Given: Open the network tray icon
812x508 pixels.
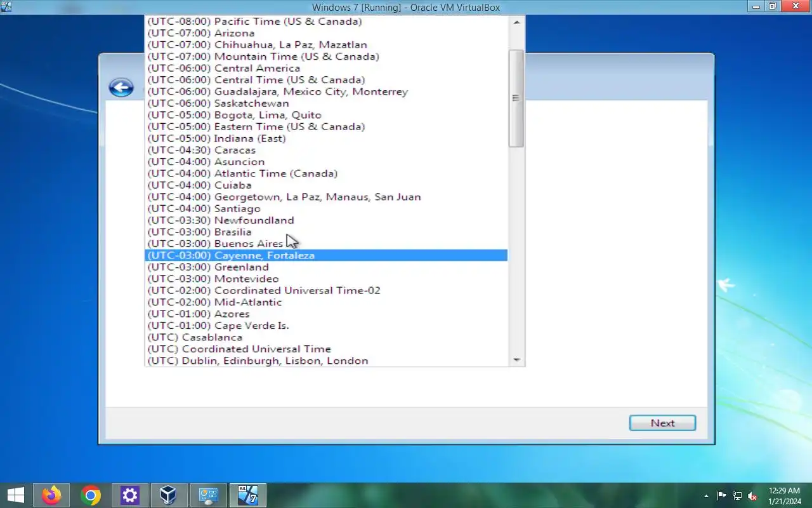Looking at the screenshot, I should (x=737, y=496).
